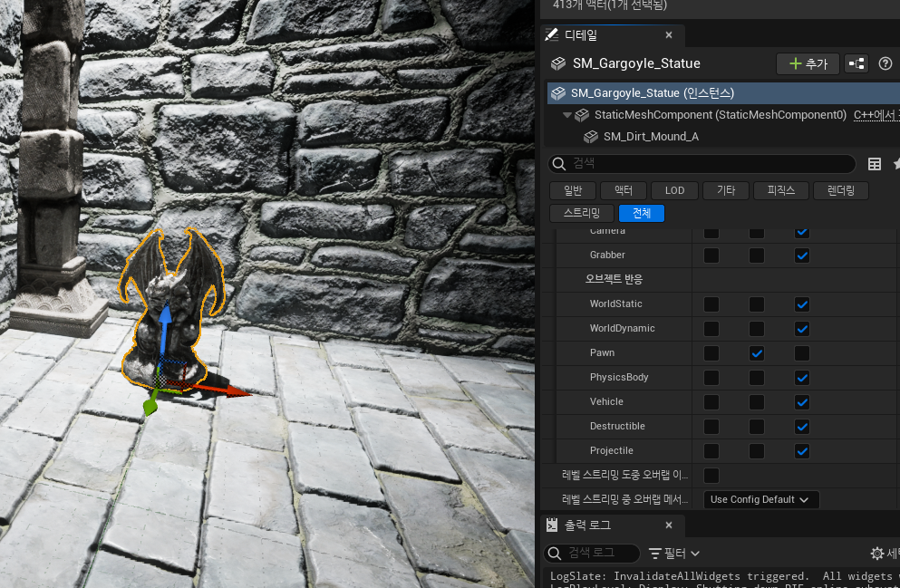Set Vehicle response to Ignore

(x=711, y=402)
